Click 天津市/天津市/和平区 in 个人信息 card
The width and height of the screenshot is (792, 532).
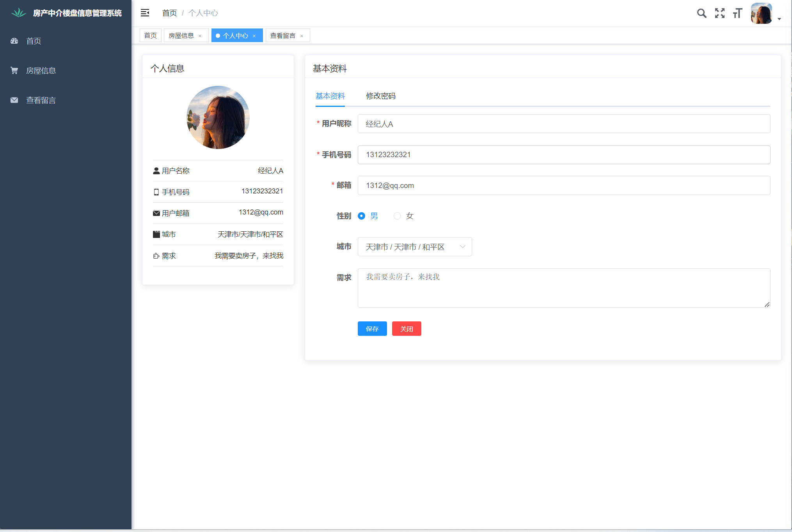tap(250, 234)
